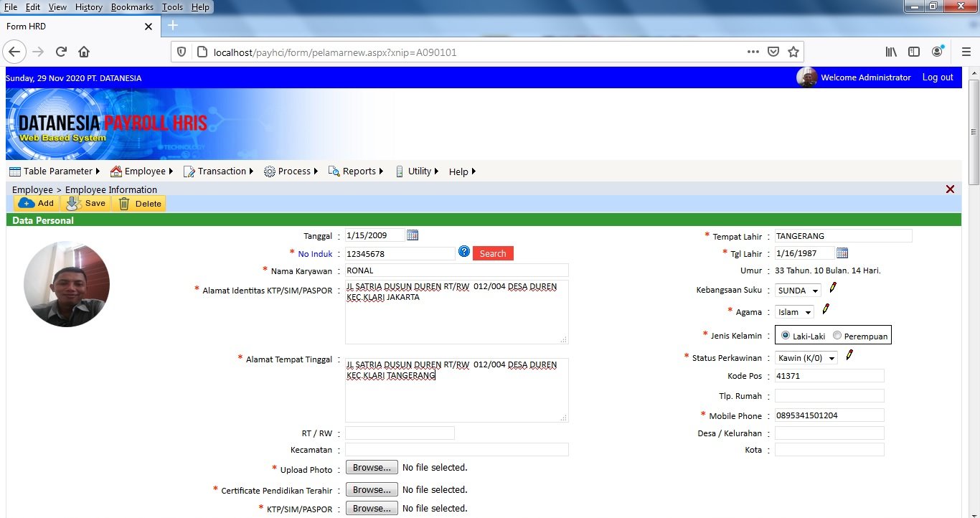Click the Add button
The height and width of the screenshot is (518, 980).
coord(37,204)
